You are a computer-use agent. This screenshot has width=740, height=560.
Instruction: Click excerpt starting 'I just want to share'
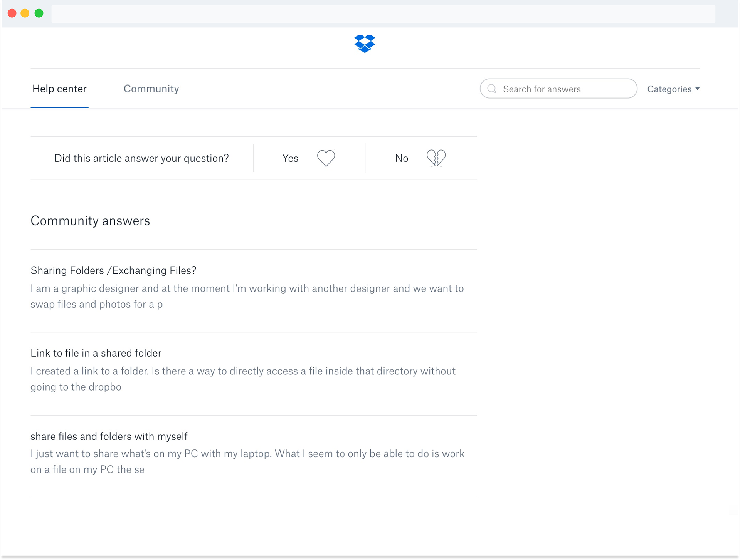coord(247,461)
